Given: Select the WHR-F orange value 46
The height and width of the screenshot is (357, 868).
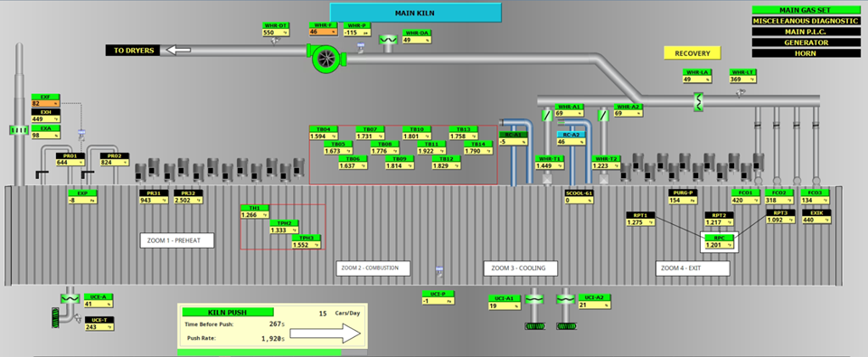Looking at the screenshot, I should 324,33.
